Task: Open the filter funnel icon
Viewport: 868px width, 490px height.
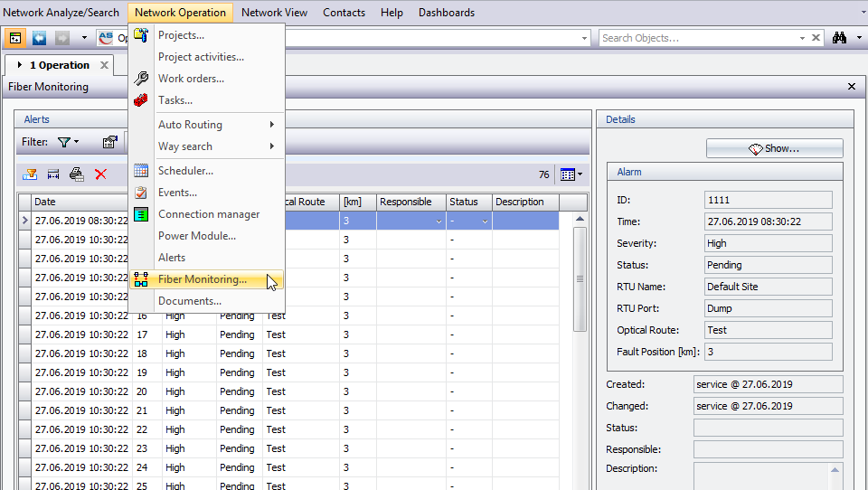Action: pos(63,142)
